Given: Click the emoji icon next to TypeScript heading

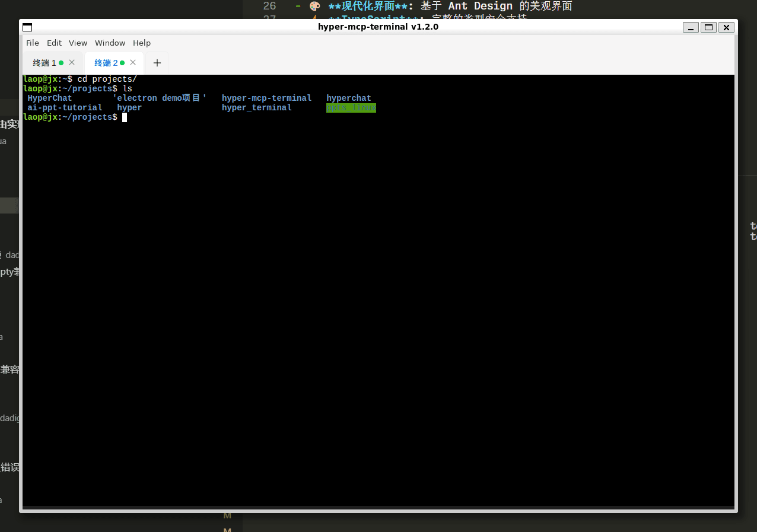Looking at the screenshot, I should 314,19.
